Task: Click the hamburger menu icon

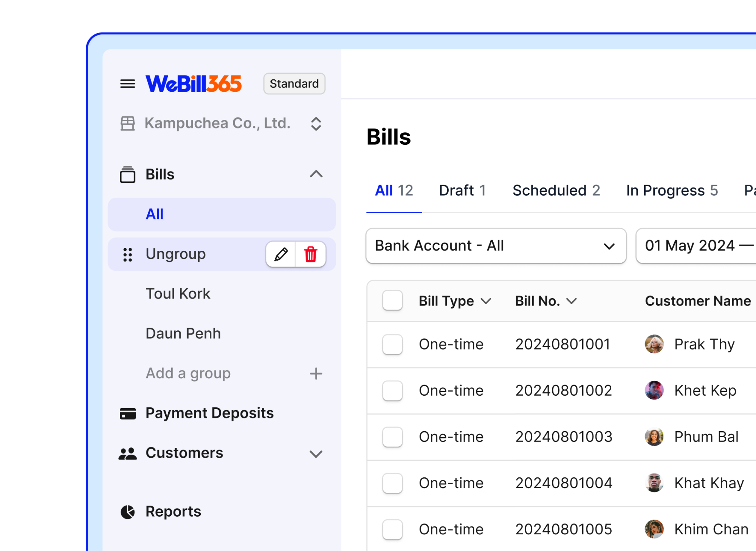Action: click(128, 83)
